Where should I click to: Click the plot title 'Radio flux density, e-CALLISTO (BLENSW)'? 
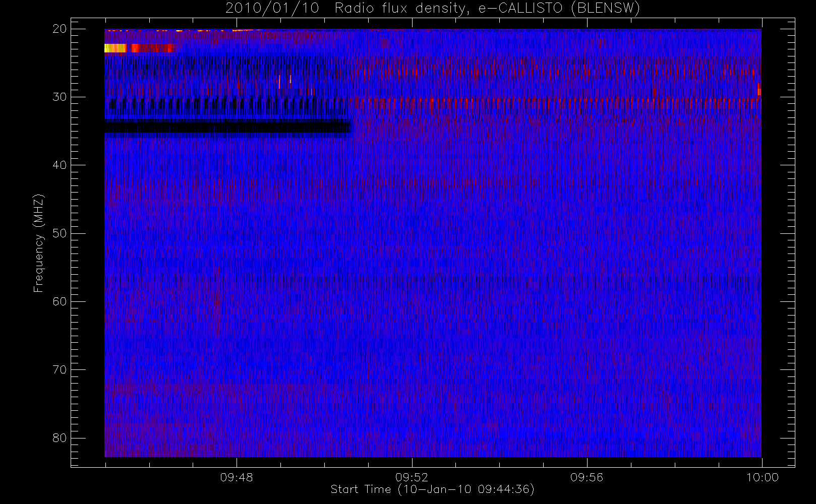tap(487, 9)
